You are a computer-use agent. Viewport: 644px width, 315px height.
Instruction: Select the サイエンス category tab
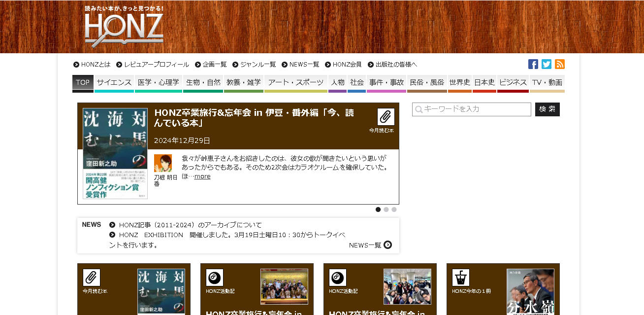coord(114,82)
